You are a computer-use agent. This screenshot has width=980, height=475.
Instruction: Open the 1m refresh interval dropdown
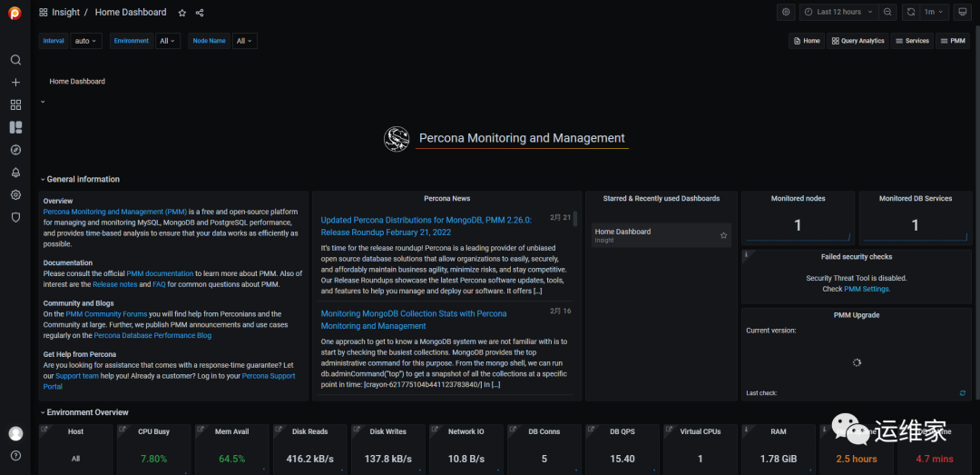coord(934,12)
